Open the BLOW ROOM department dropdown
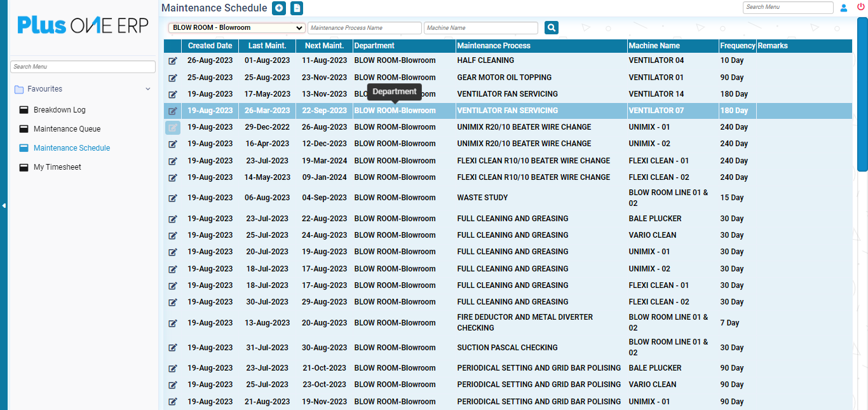Image resolution: width=868 pixels, height=410 pixels. pos(237,28)
